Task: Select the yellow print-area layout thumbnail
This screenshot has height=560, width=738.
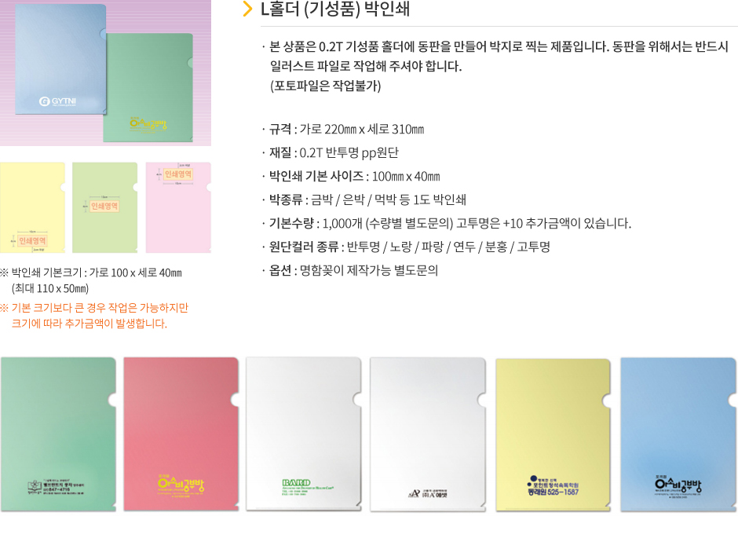Action: (33, 207)
